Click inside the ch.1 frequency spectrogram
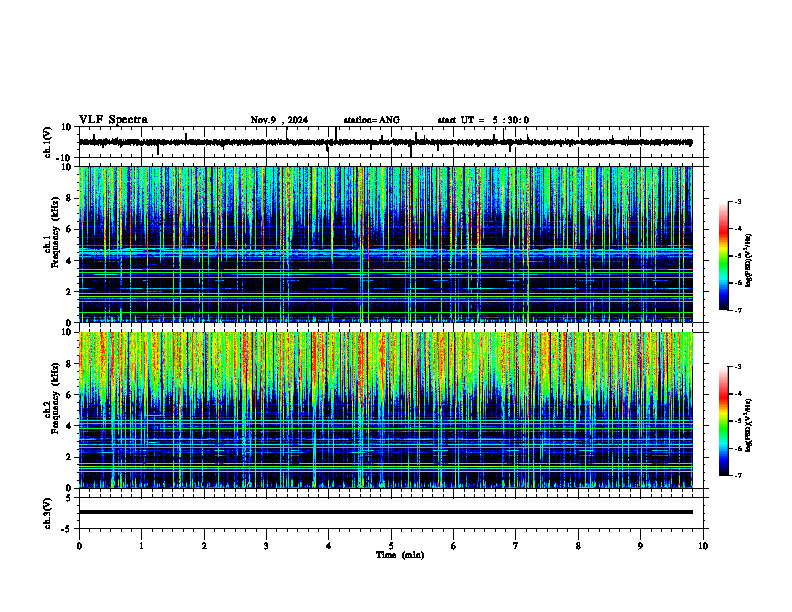 click(385, 244)
